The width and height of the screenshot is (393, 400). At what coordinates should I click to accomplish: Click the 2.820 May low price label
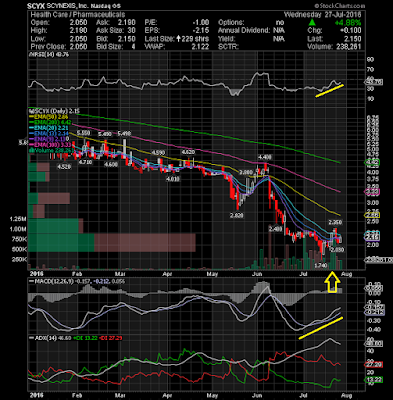click(237, 215)
